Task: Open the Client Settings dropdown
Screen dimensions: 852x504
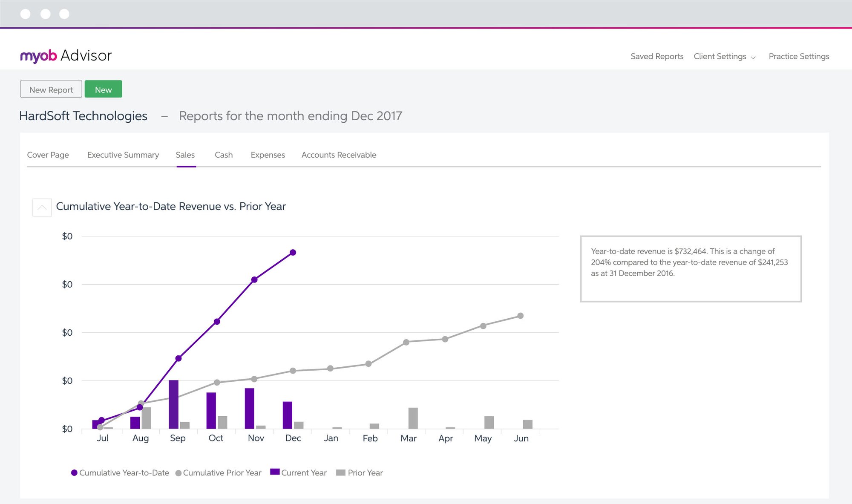Action: [720, 57]
